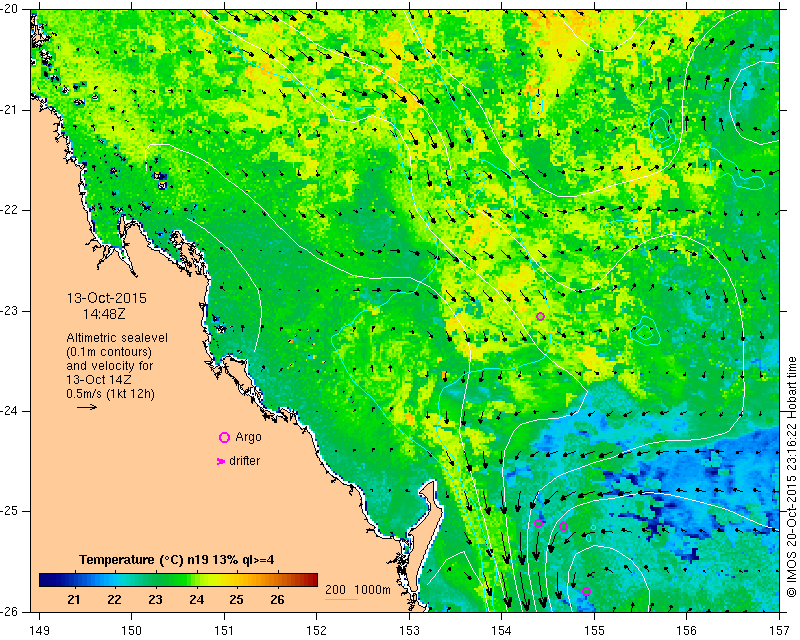Click the '22' color bar tick label
Viewport: 800px width, 640px height.
point(114,600)
